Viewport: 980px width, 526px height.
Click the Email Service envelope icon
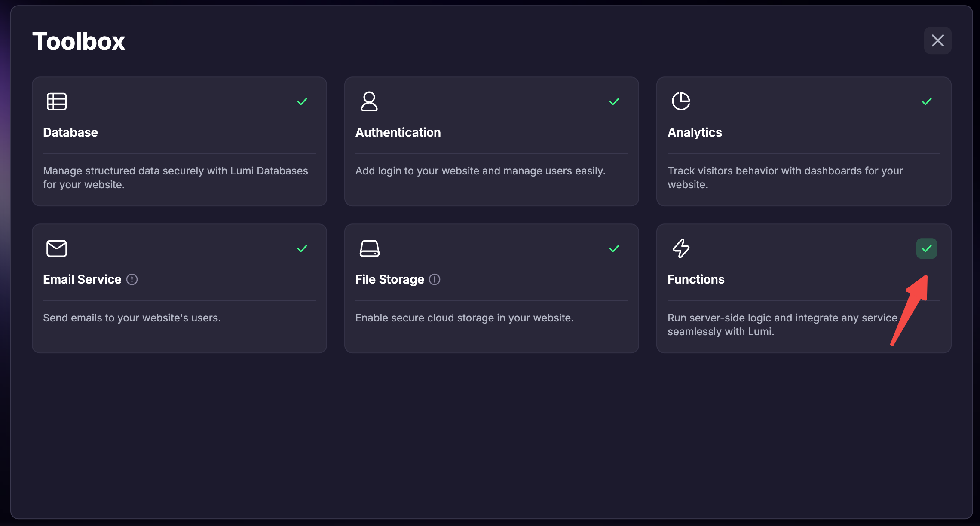[x=57, y=248]
